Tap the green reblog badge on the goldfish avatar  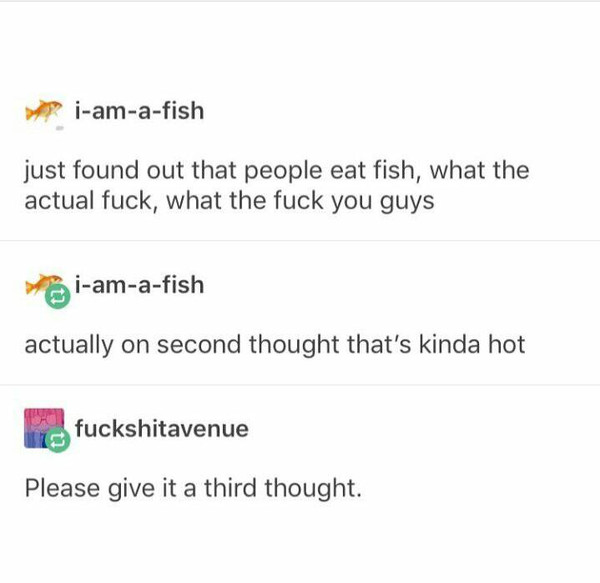tap(58, 296)
